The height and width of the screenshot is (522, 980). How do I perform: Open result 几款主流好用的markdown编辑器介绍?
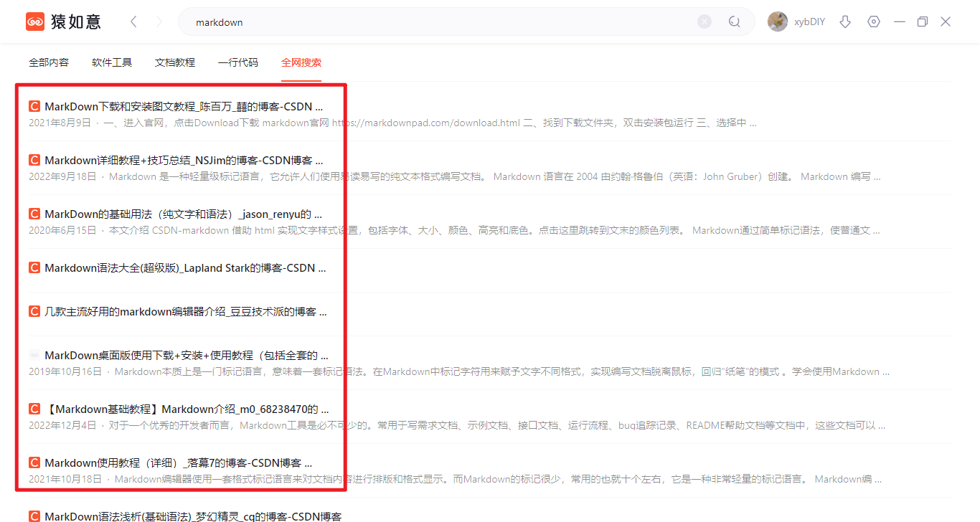[185, 312]
